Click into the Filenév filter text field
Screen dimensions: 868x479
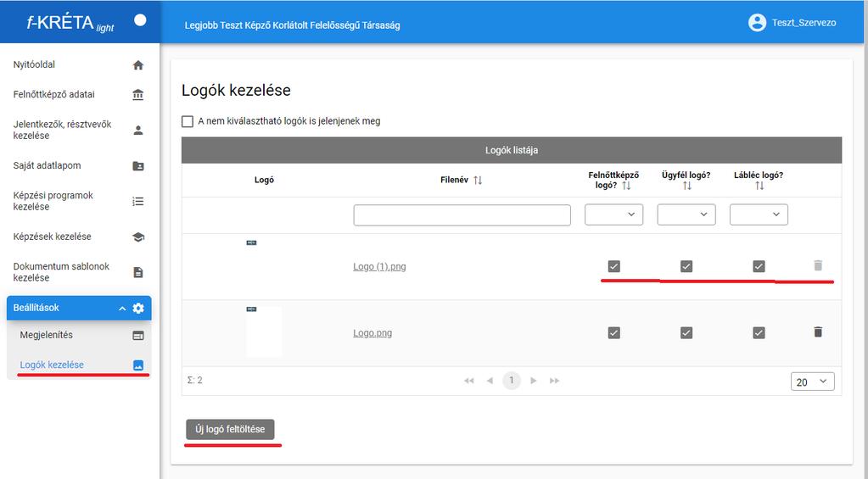pyautogui.click(x=462, y=215)
